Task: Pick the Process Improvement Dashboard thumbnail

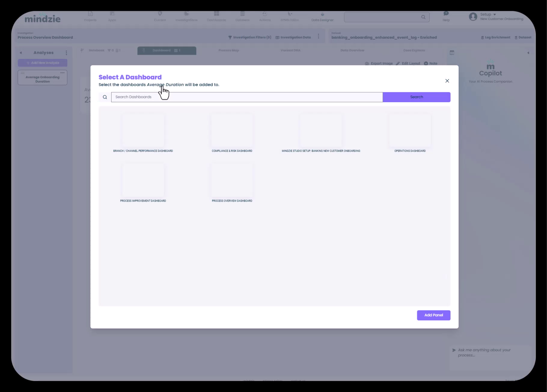Action: click(143, 180)
